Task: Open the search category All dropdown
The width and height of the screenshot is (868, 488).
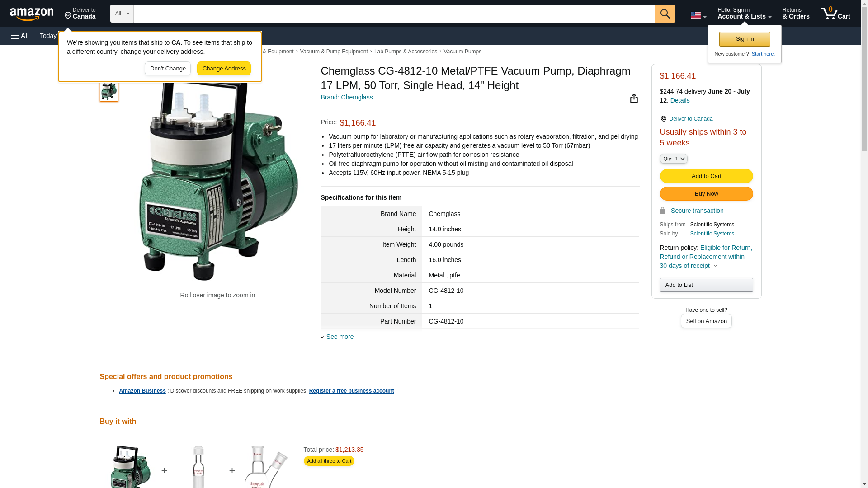Action: (x=122, y=14)
